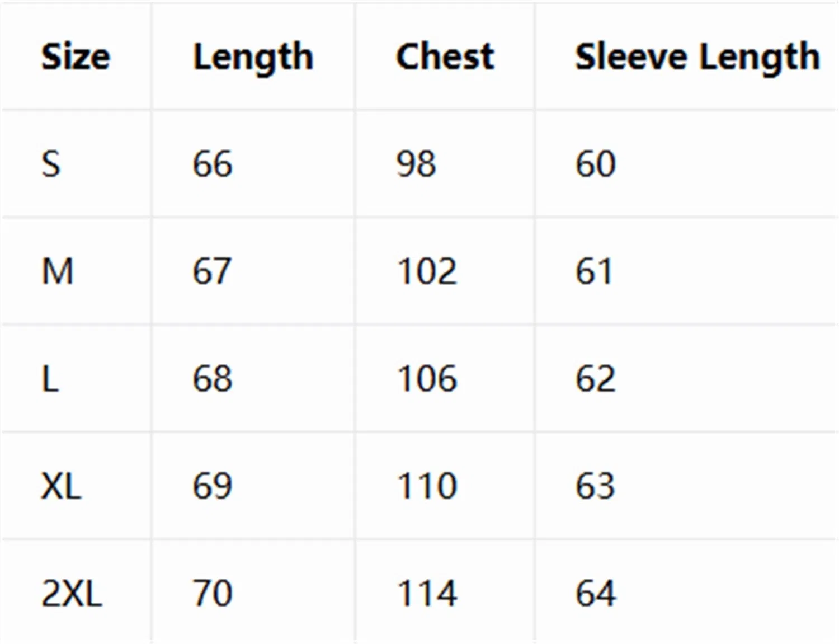
Task: Click length value 68 in L row
Action: pyautogui.click(x=213, y=379)
